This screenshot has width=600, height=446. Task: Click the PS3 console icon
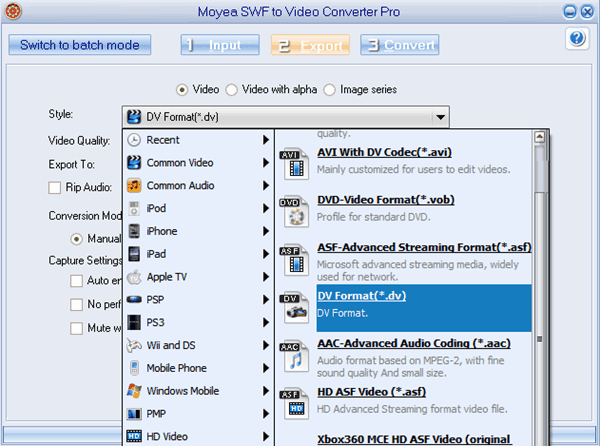(x=134, y=322)
